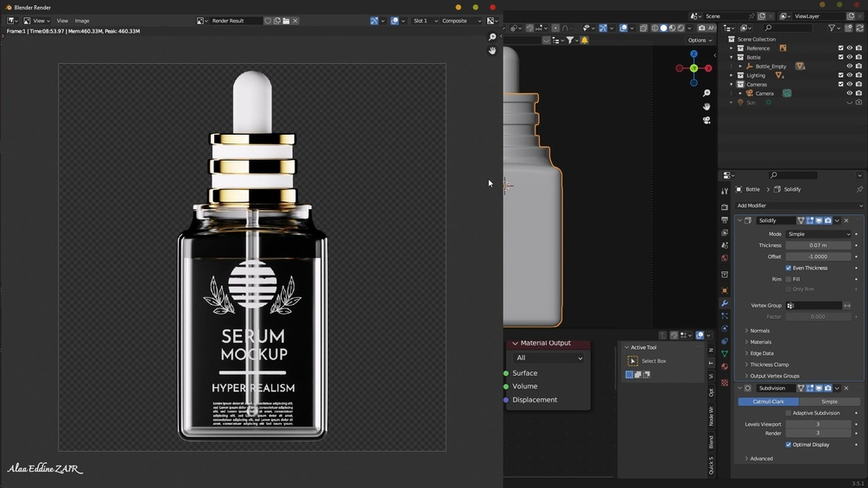Toggle fake user shield for Render Result
868x488 pixels.
coord(268,21)
